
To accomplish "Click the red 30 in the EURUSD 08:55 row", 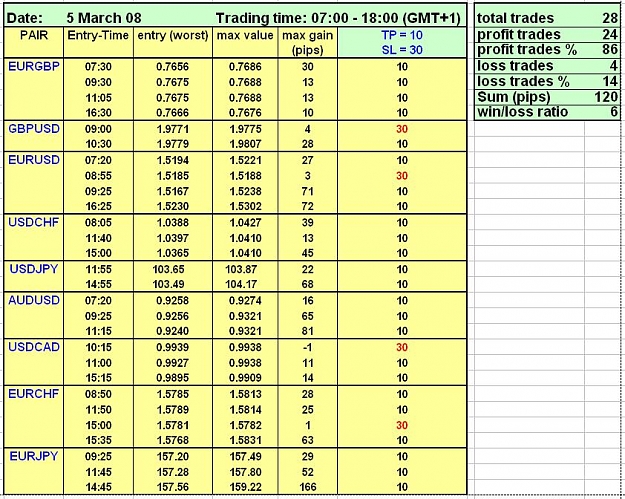I will (x=402, y=176).
